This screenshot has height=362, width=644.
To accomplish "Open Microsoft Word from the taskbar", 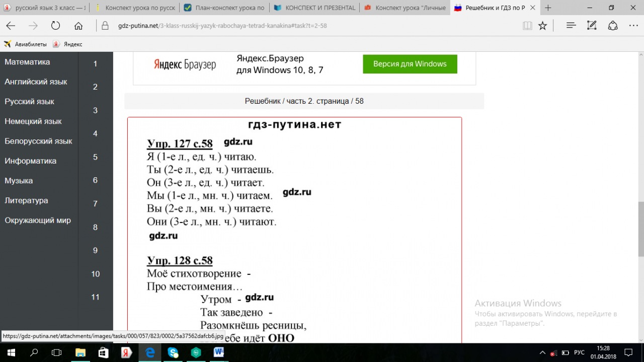I will coord(219,352).
